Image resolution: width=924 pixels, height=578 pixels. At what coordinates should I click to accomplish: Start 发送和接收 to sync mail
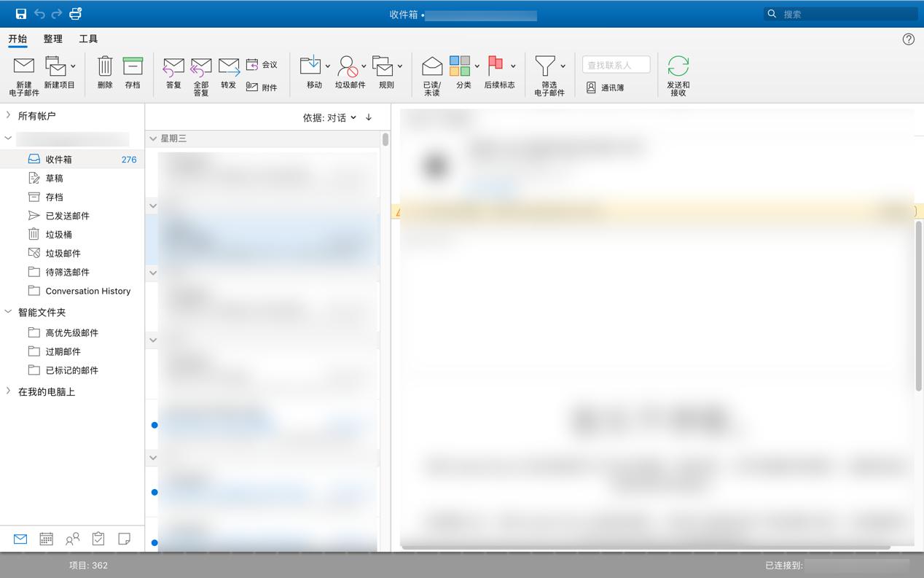click(x=678, y=75)
